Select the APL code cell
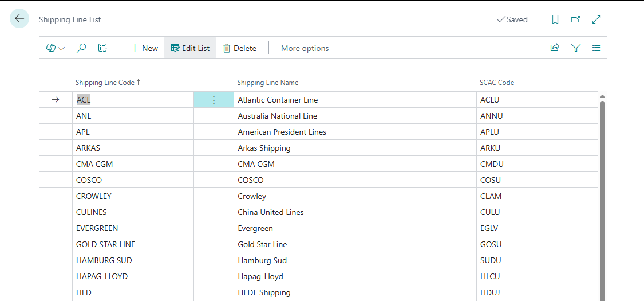The height and width of the screenshot is (301, 644). pos(133,132)
